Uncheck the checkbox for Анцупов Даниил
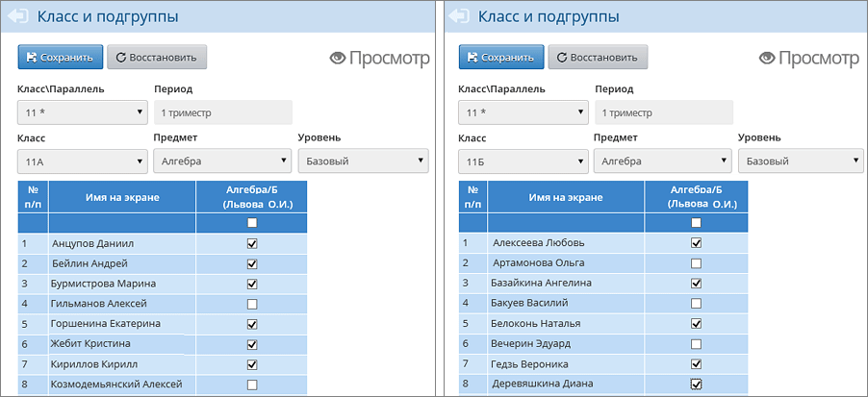868x397 pixels. click(252, 243)
